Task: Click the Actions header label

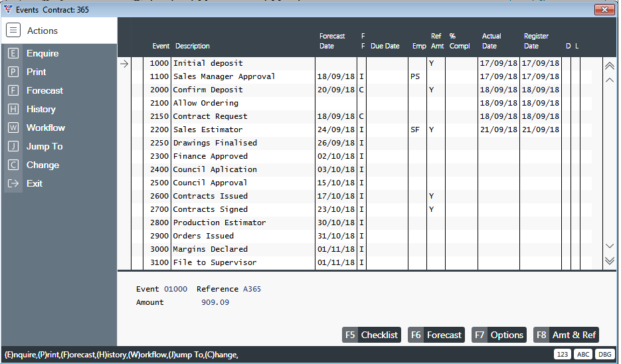Action: (x=43, y=31)
